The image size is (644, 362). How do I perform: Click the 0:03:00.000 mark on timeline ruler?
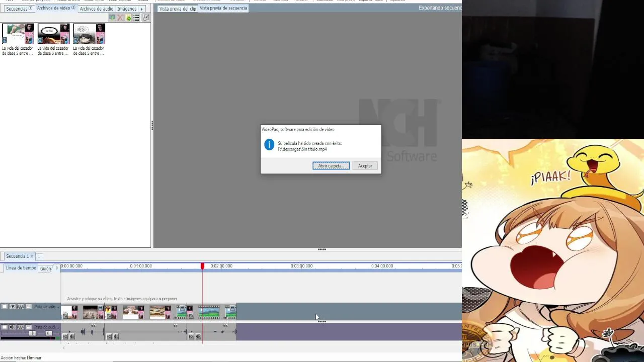tap(301, 266)
